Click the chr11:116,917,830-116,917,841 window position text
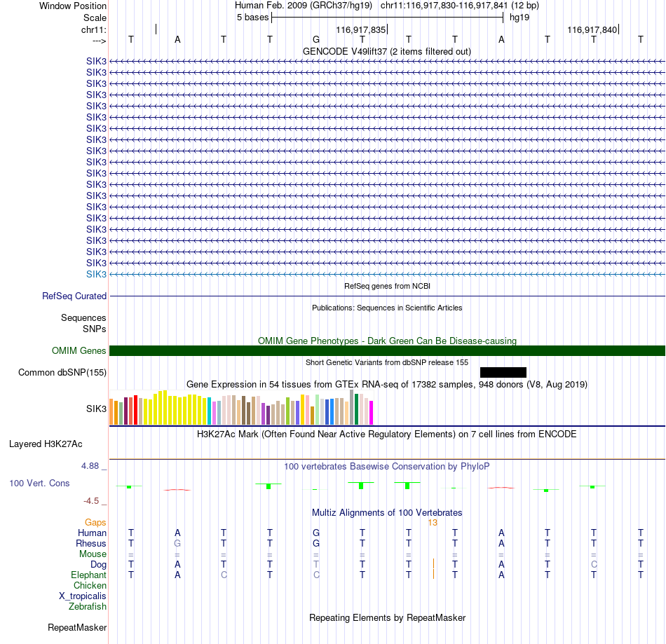 444,6
